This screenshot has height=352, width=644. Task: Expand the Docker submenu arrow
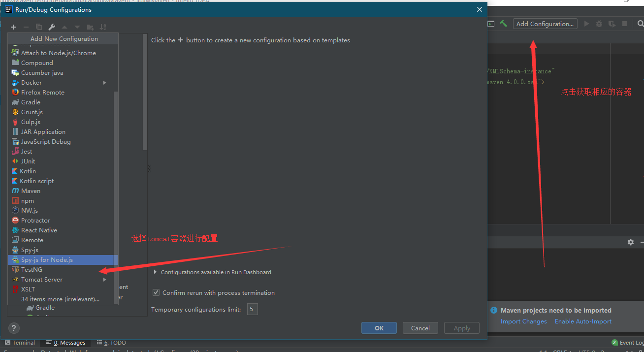(x=104, y=82)
